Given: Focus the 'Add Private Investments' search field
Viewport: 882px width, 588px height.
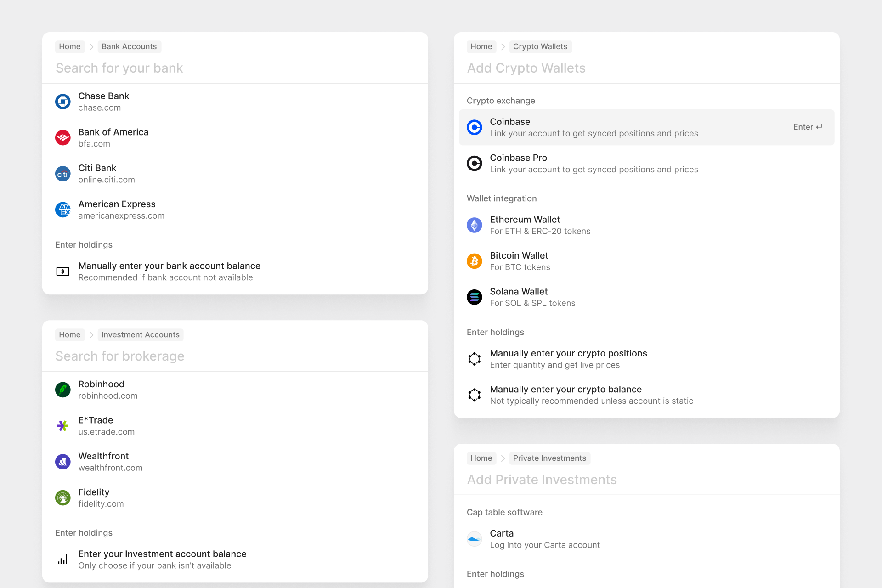Looking at the screenshot, I should tap(647, 480).
